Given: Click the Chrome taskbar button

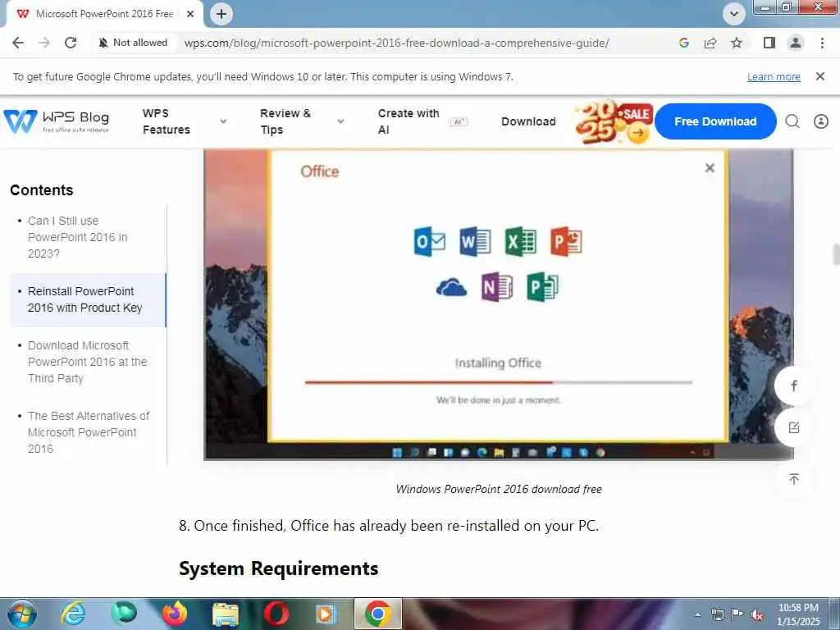Looking at the screenshot, I should [x=377, y=614].
